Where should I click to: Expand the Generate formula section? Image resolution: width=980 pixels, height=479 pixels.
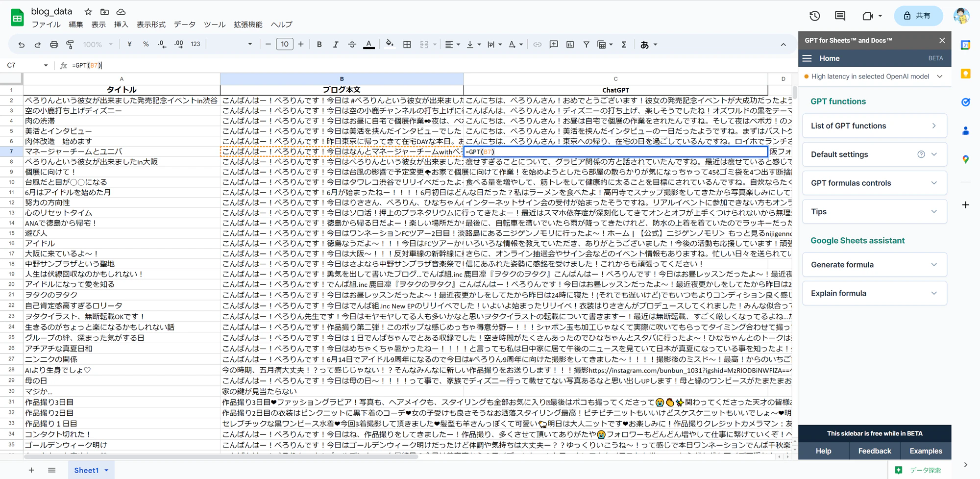tap(874, 265)
